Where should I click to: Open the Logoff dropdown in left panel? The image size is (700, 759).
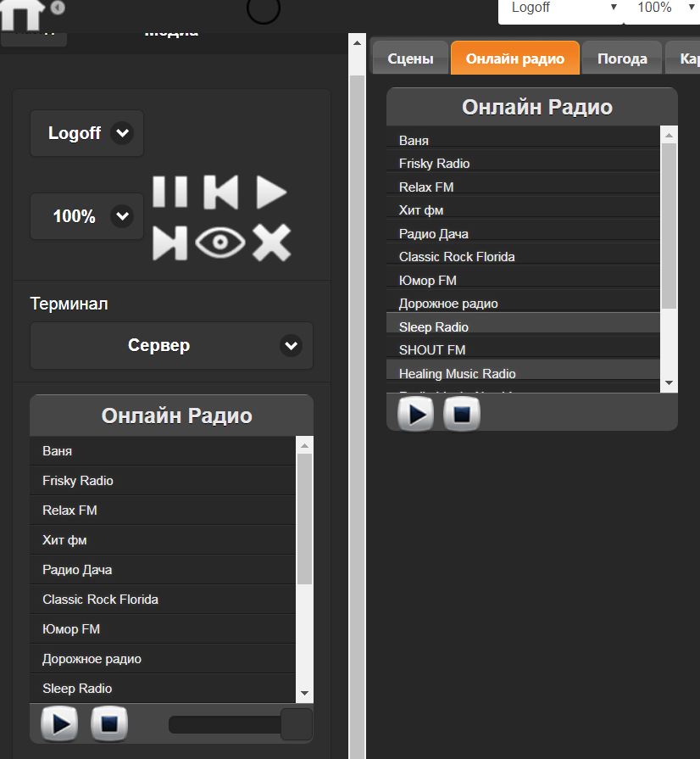(x=86, y=133)
